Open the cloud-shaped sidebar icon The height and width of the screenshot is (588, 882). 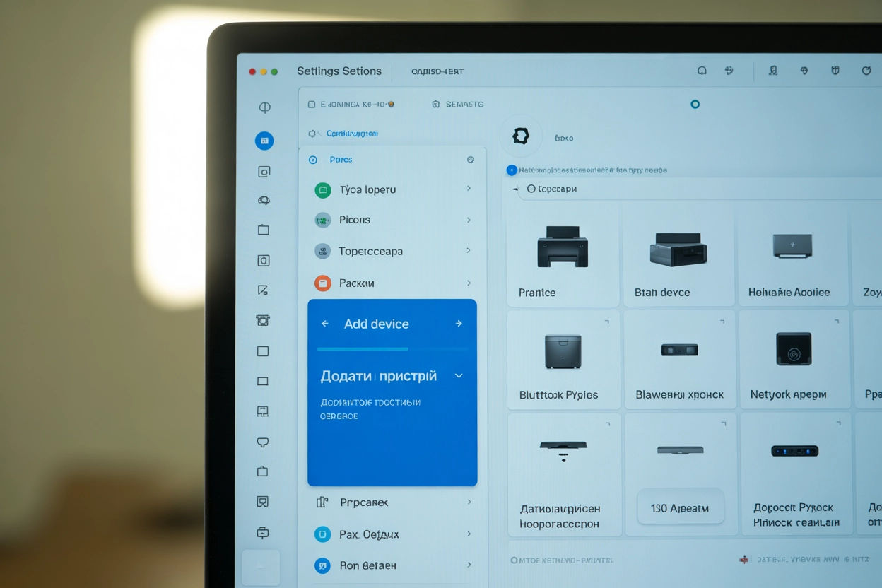[264, 201]
